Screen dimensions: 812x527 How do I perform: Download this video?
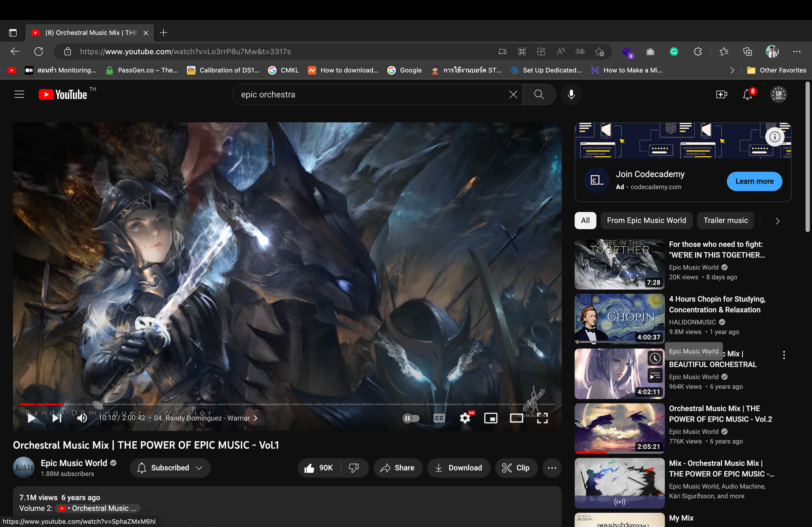click(x=459, y=468)
